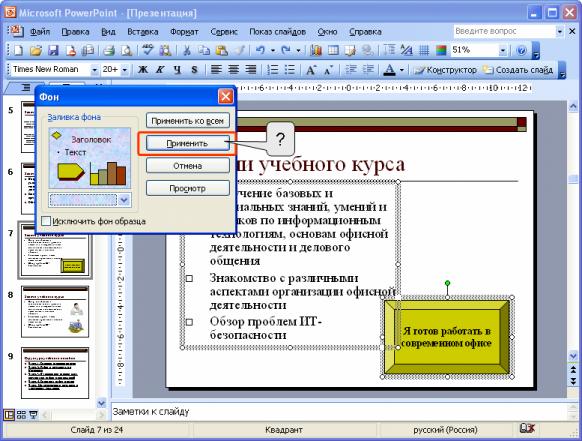582x441 pixels.
Task: Switch to normal view in the view buttons
Action: pos(9,414)
